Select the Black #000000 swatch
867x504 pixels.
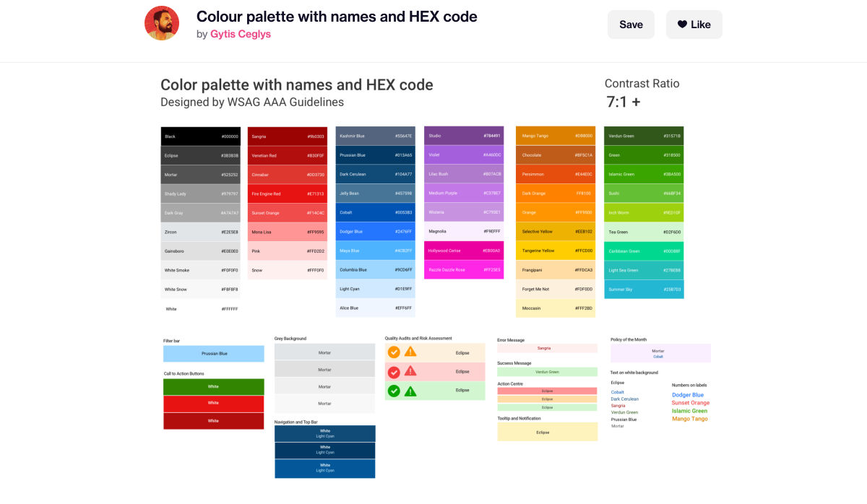coord(200,136)
